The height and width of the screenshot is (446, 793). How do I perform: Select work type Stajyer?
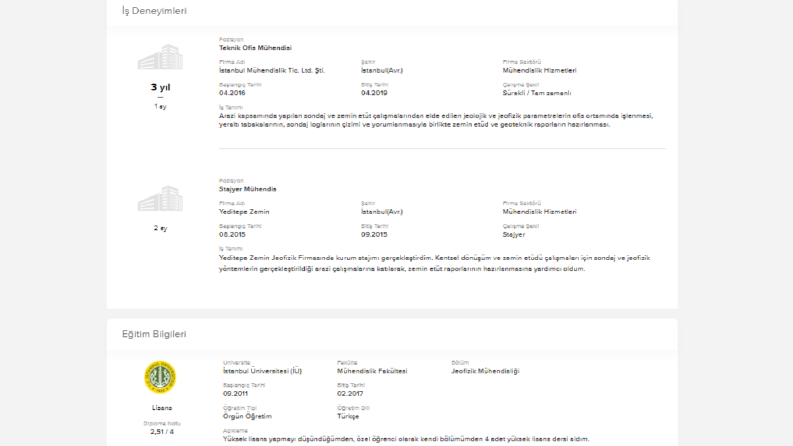[514, 235]
